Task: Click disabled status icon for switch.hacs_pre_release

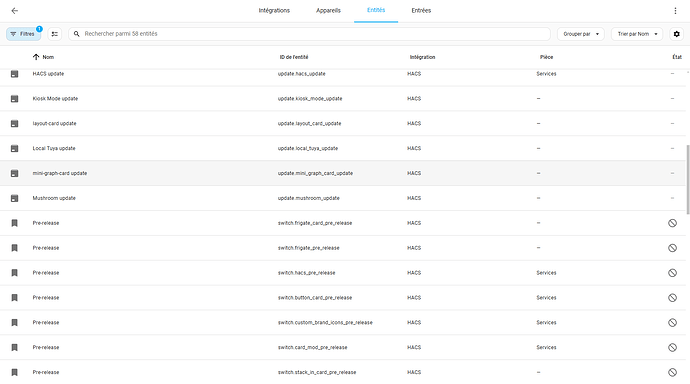Action: 672,273
